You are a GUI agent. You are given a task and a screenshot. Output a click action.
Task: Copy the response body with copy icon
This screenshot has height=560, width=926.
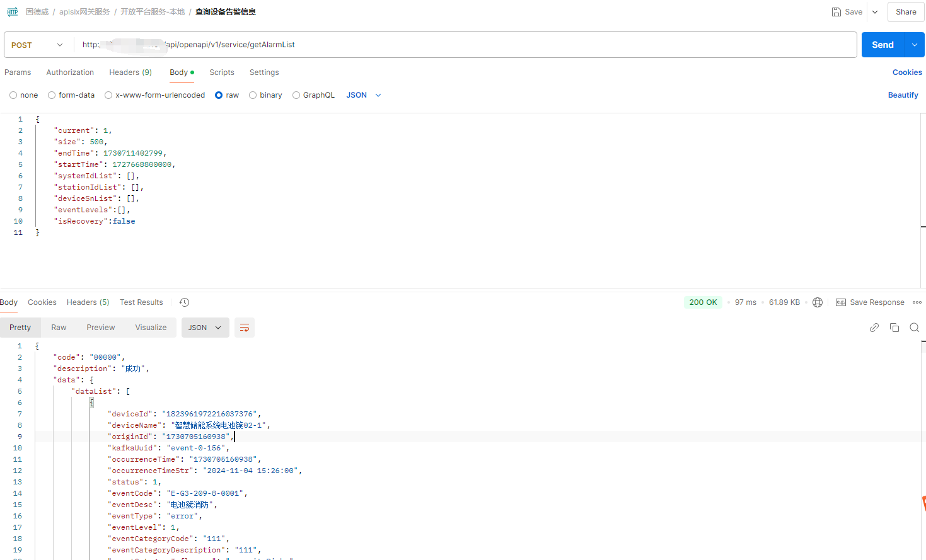click(x=894, y=328)
